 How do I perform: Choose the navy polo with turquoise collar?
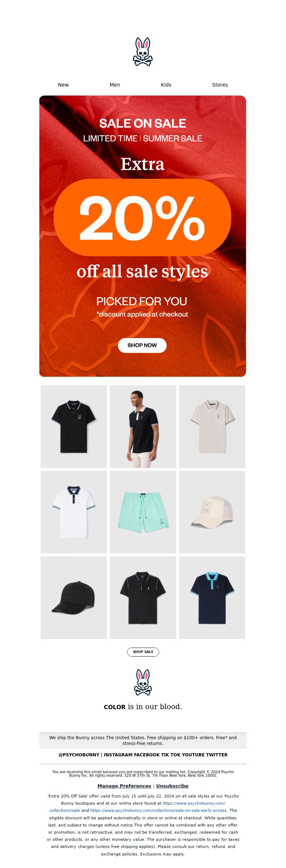pyautogui.click(x=212, y=598)
